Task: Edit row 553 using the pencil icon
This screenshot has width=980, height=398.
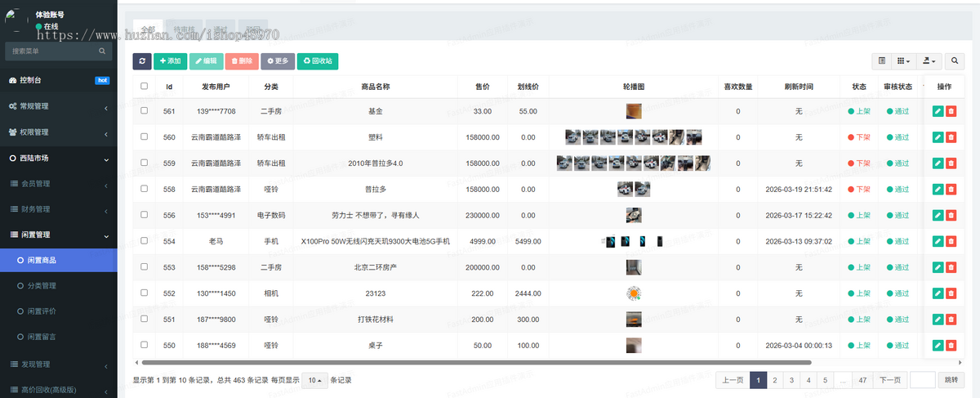Action: click(938, 267)
